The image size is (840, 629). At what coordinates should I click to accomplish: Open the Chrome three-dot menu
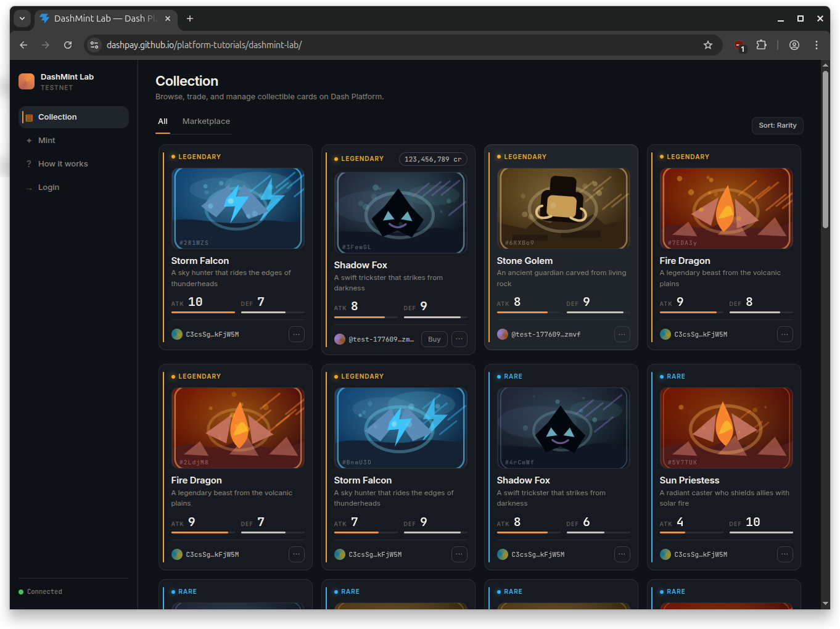(817, 45)
